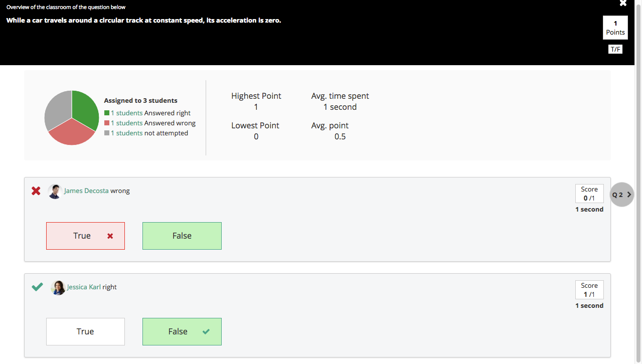The height and width of the screenshot is (364, 642).
Task: Go to next question Q2 arrow
Action: [x=622, y=195]
